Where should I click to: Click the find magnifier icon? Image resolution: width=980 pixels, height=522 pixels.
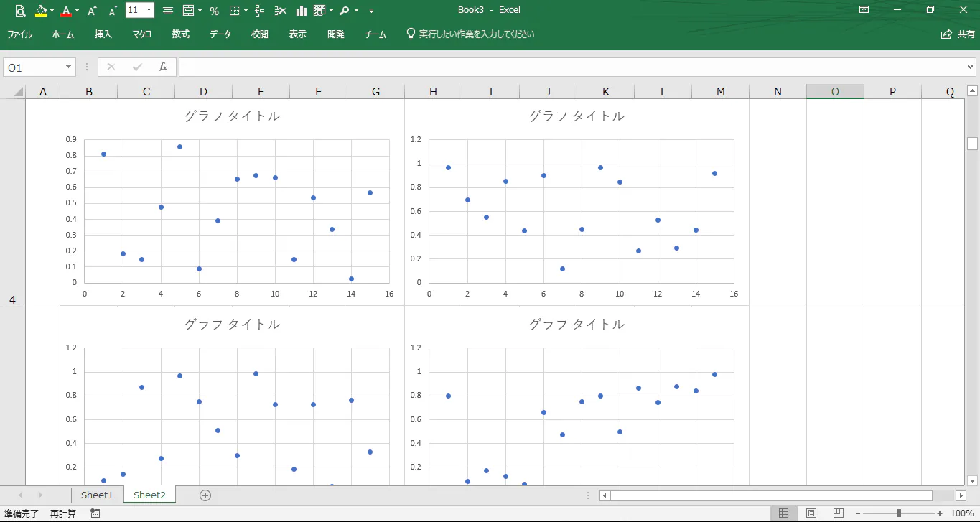click(x=344, y=10)
